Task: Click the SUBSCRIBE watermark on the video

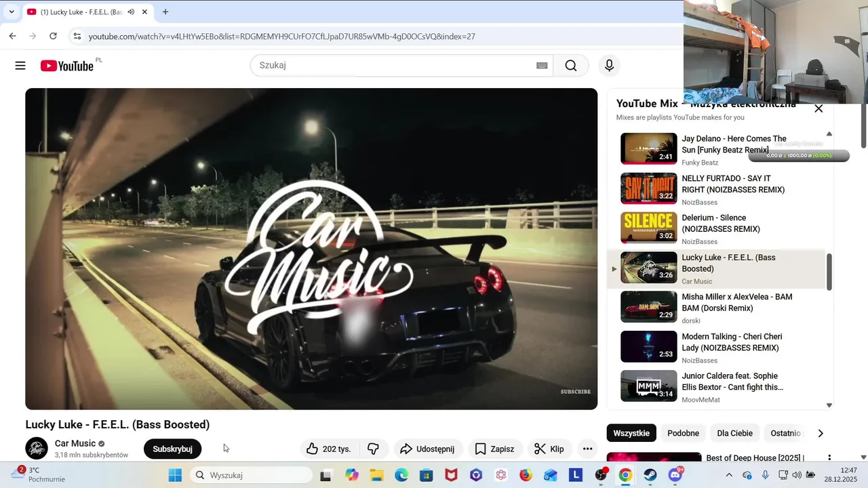Action: click(x=575, y=392)
